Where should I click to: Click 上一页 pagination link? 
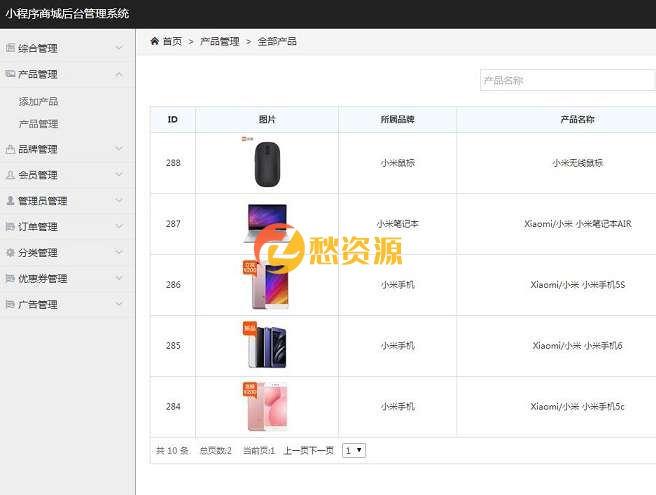click(296, 451)
